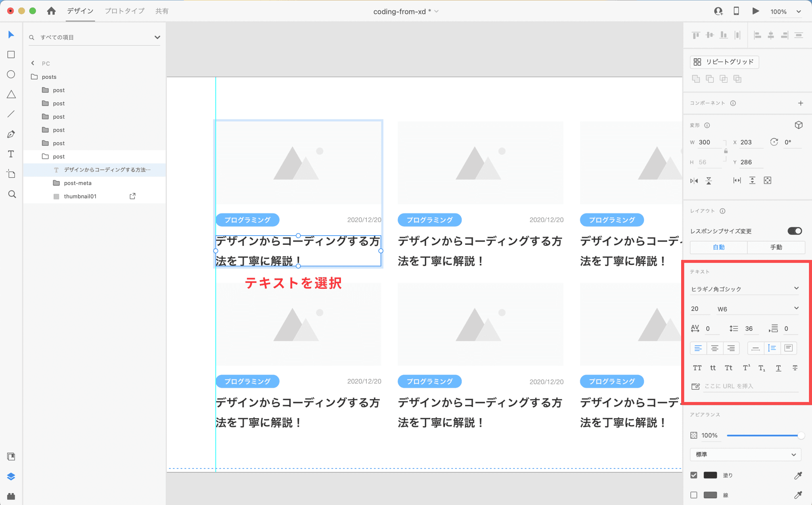
Task: Open the 標準 blend mode dropdown
Action: pos(745,455)
